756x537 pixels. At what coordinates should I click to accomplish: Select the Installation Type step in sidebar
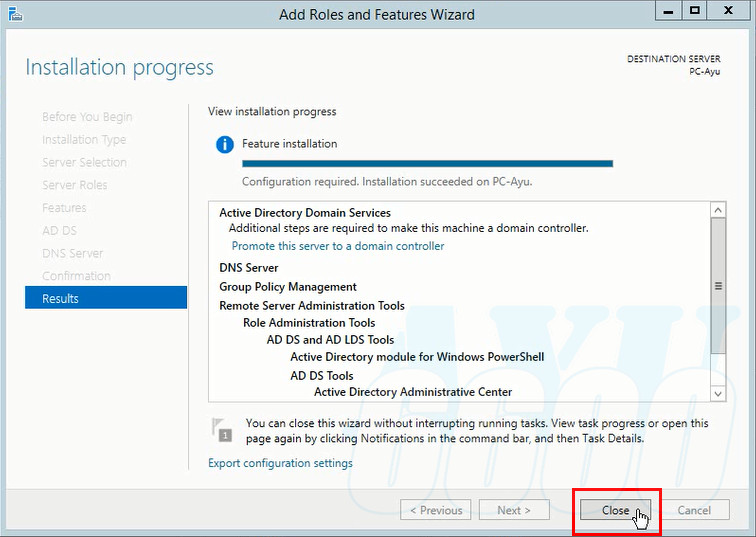coord(84,140)
